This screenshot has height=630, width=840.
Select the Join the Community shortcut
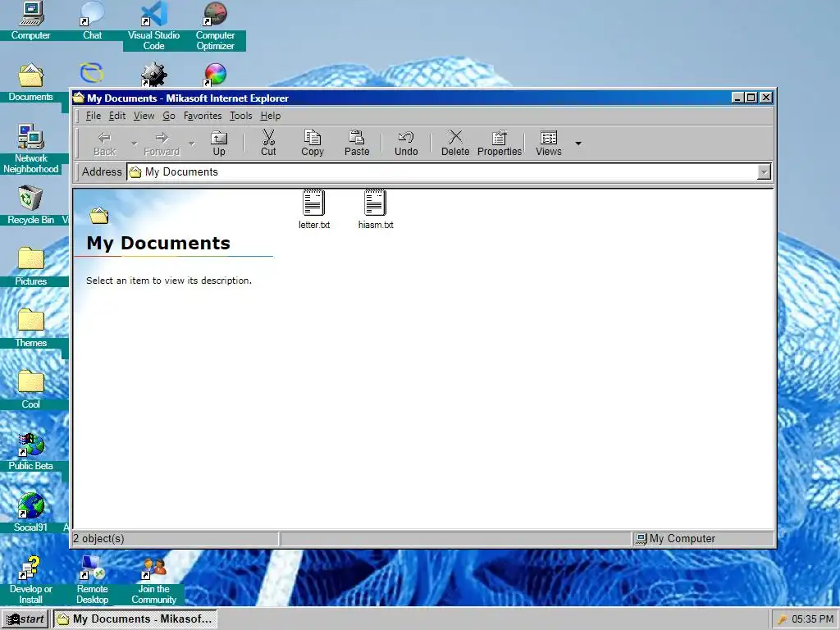click(153, 580)
